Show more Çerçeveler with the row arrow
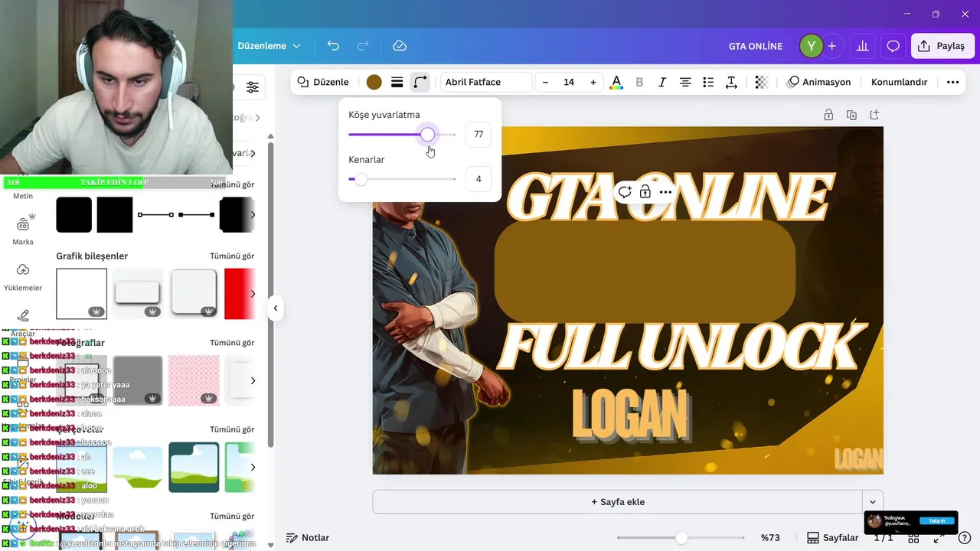Image resolution: width=980 pixels, height=551 pixels. (x=252, y=467)
